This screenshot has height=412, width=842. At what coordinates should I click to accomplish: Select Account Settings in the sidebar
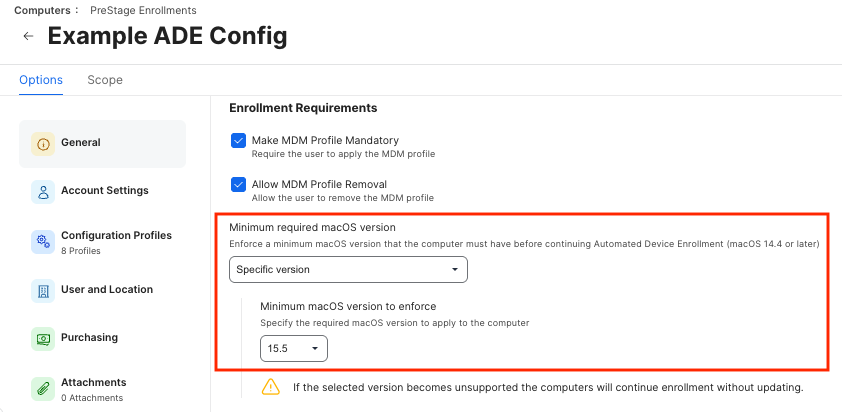point(104,191)
